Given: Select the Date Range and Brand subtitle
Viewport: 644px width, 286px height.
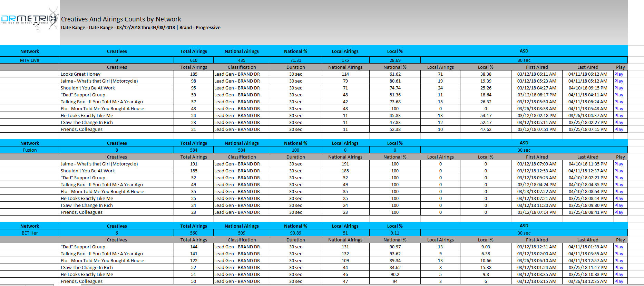Looking at the screenshot, I should coord(140,27).
